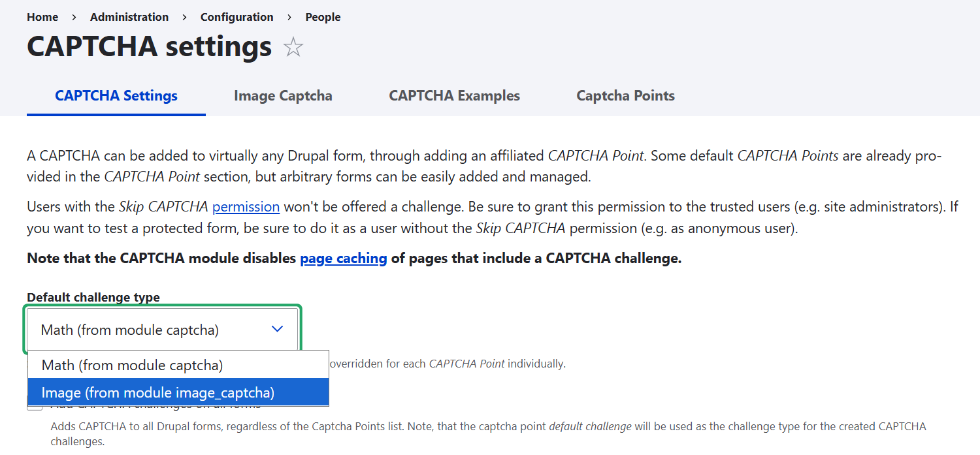The image size is (980, 455).
Task: Open the page caching link
Action: (x=344, y=259)
